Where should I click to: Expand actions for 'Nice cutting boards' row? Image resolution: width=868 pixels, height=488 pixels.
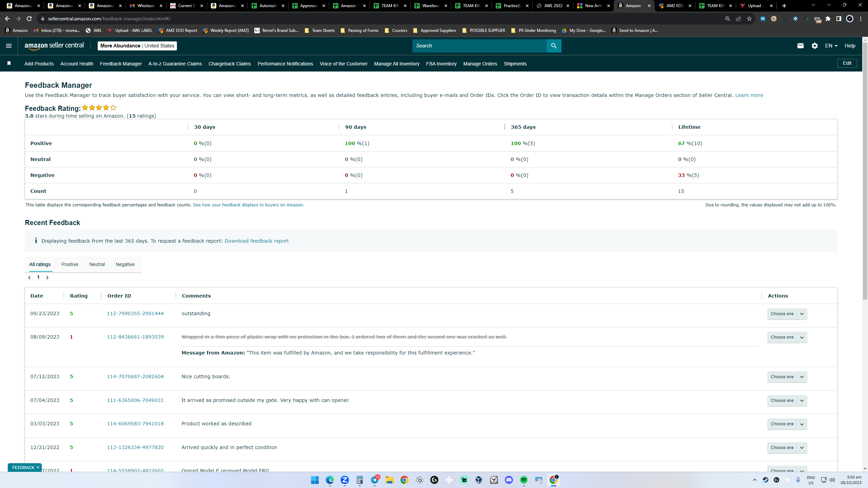pos(787,377)
